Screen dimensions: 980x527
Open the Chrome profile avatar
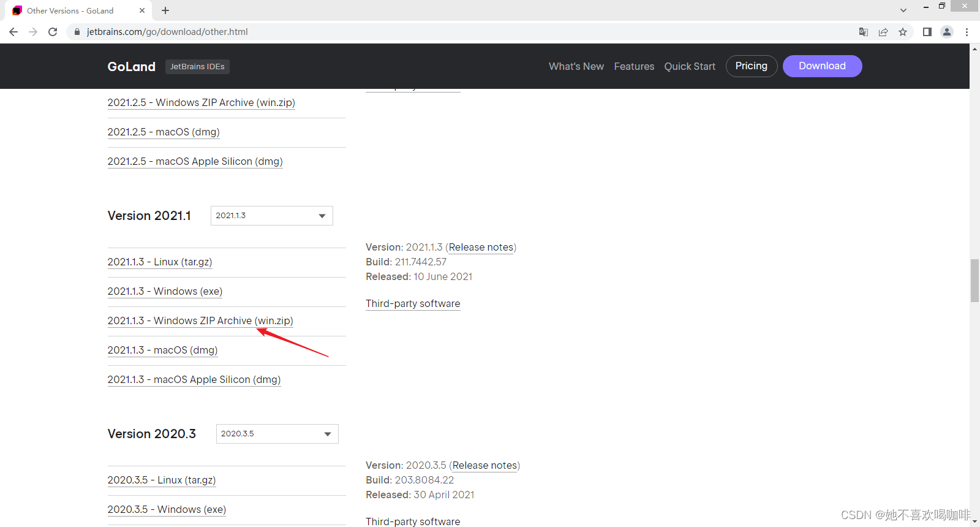click(947, 32)
